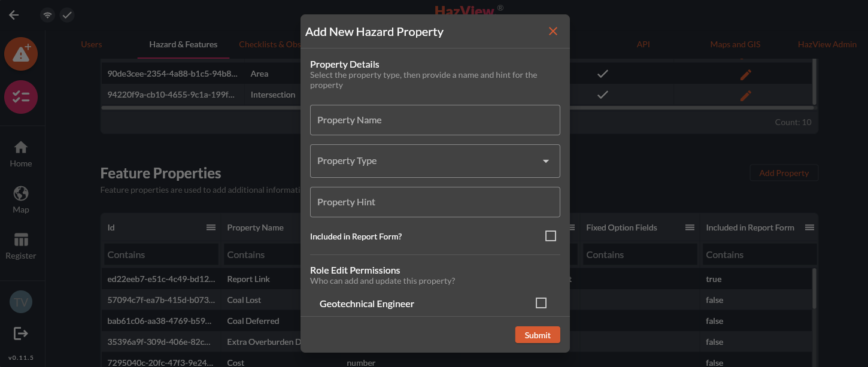Open the Map globe icon
This screenshot has width=868, height=367.
click(21, 199)
